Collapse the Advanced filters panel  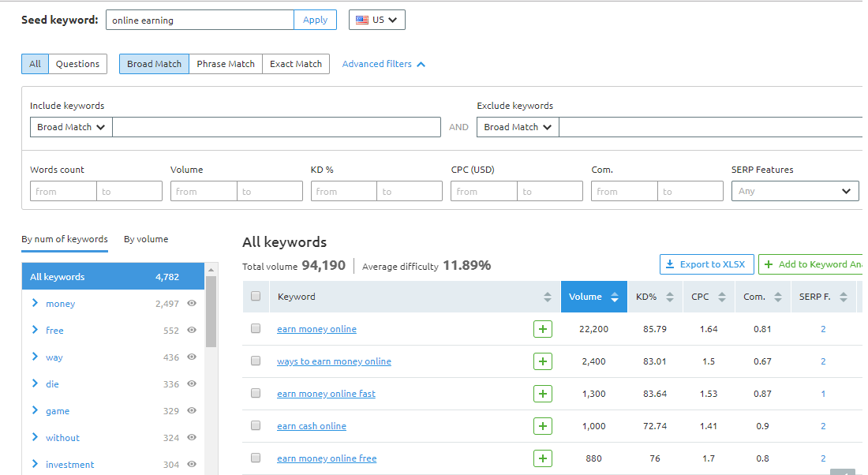pyautogui.click(x=383, y=64)
